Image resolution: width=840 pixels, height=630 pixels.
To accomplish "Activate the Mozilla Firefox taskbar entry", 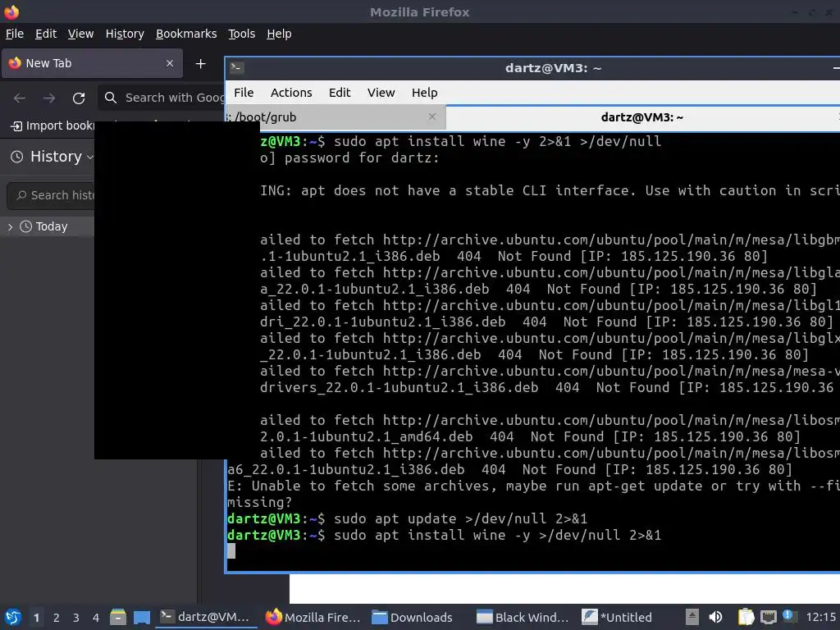I will click(313, 617).
